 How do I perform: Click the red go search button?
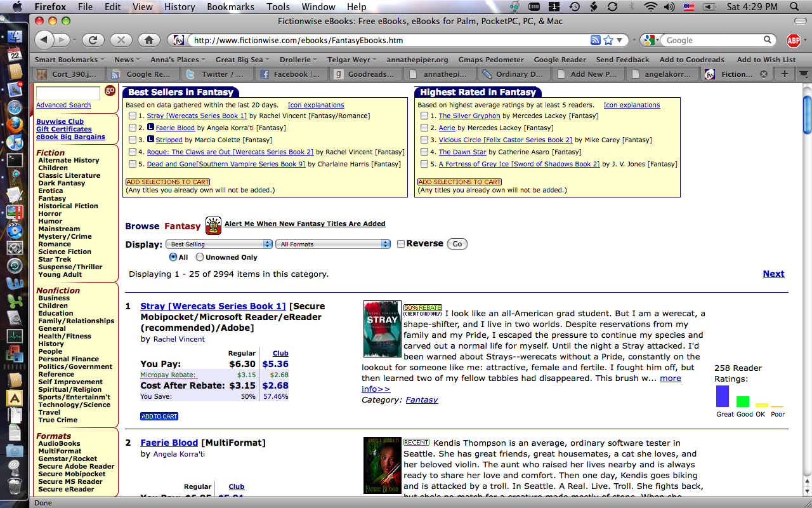pos(110,91)
